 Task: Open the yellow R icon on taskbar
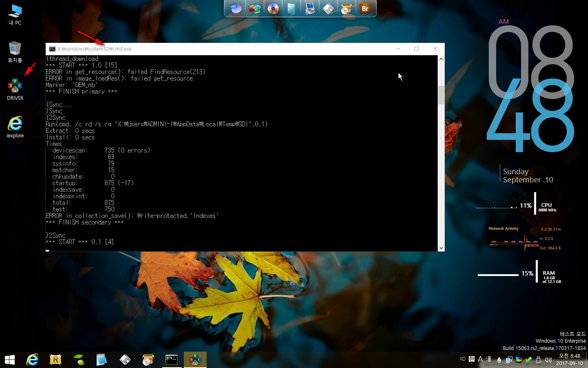(x=55, y=360)
